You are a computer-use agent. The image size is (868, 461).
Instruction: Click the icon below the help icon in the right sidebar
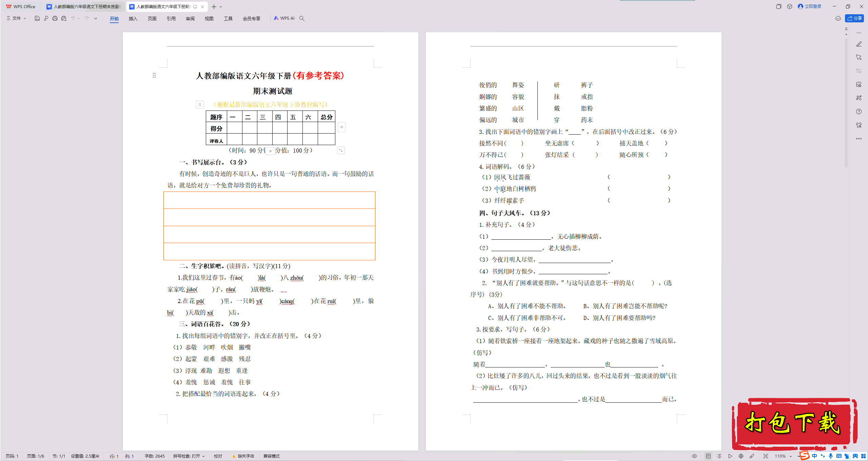click(x=859, y=125)
